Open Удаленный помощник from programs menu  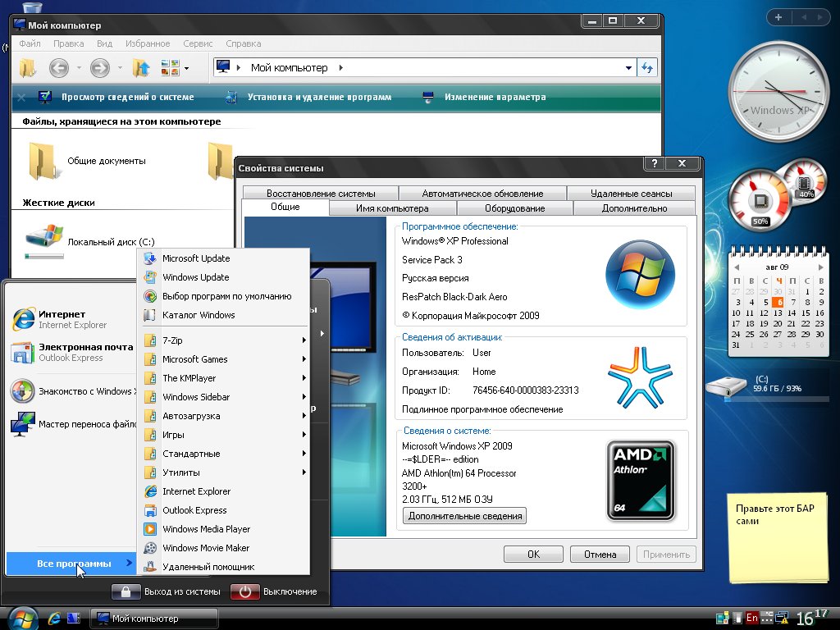click(223, 567)
